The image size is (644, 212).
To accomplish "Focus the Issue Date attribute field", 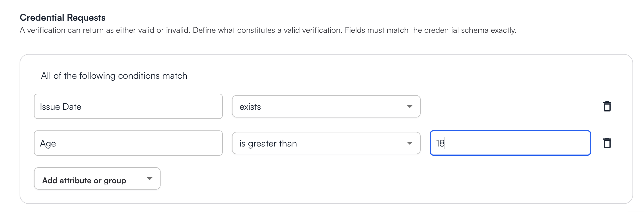I will coord(128,106).
